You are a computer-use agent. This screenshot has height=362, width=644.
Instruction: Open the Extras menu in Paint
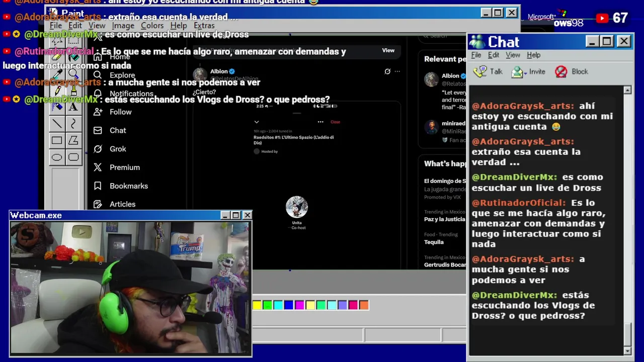click(204, 25)
